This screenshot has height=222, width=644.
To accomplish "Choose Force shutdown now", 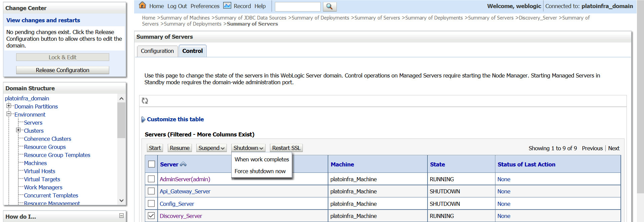I will pos(260,171).
